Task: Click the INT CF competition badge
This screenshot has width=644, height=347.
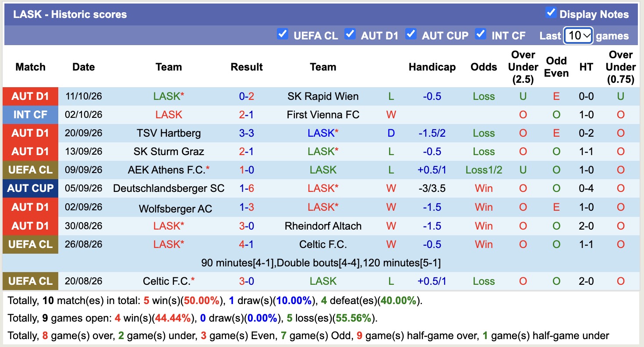Action: [30, 115]
